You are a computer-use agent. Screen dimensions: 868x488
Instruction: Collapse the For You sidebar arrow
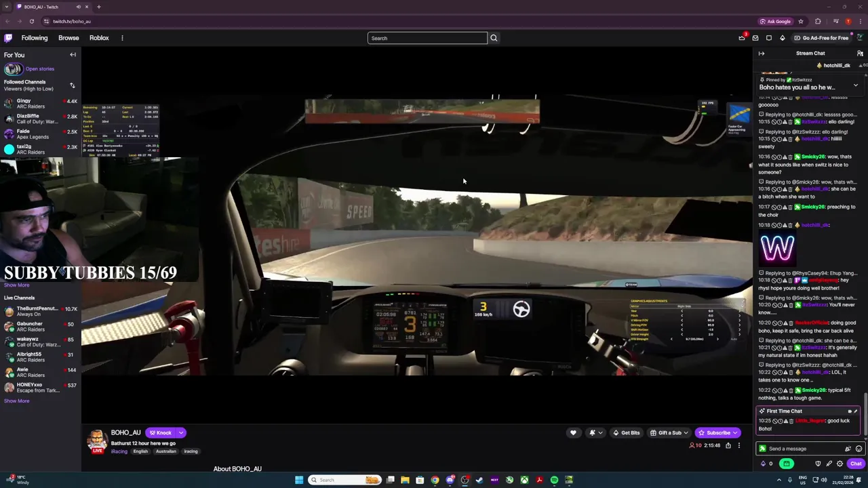pos(73,55)
